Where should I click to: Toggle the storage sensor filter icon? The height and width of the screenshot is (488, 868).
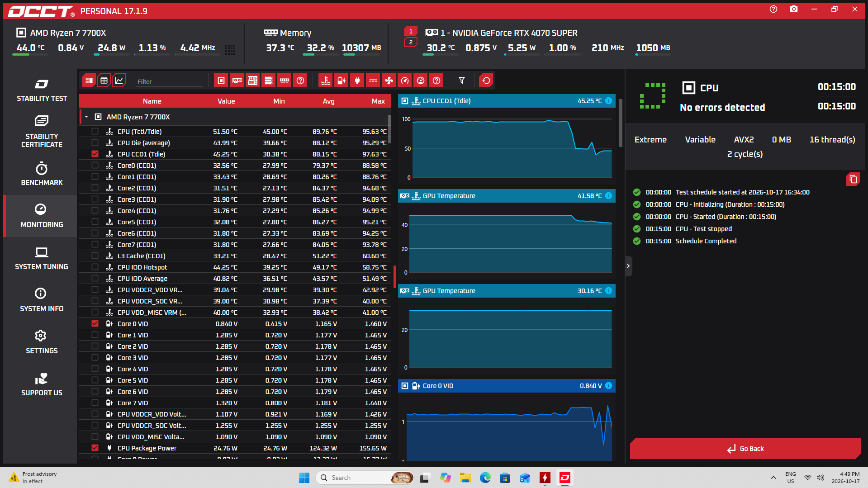pos(269,81)
